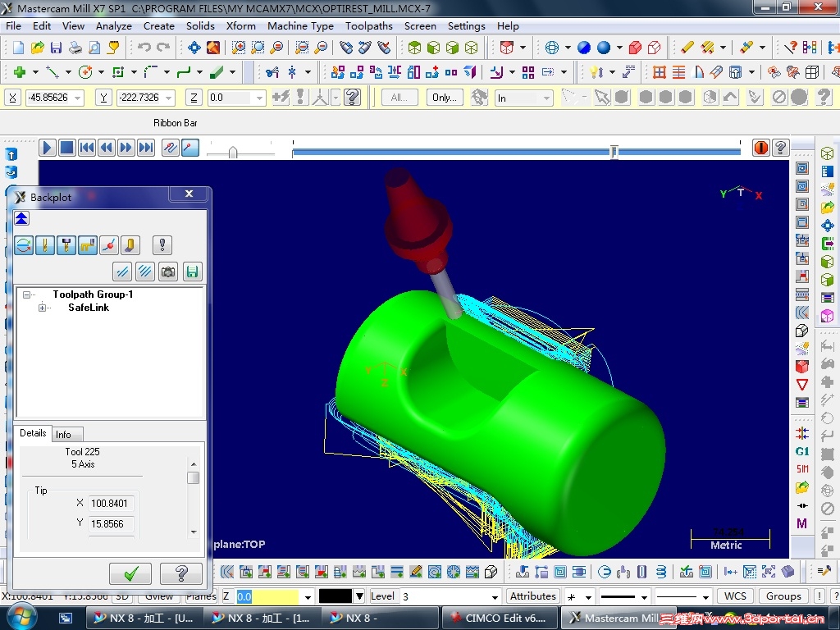Open CIMCO Edit v6 from taskbar
The height and width of the screenshot is (630, 840).
[500, 618]
